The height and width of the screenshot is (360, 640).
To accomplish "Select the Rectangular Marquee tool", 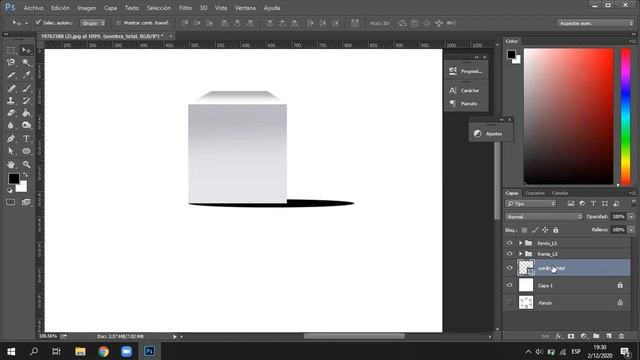I will (x=11, y=50).
